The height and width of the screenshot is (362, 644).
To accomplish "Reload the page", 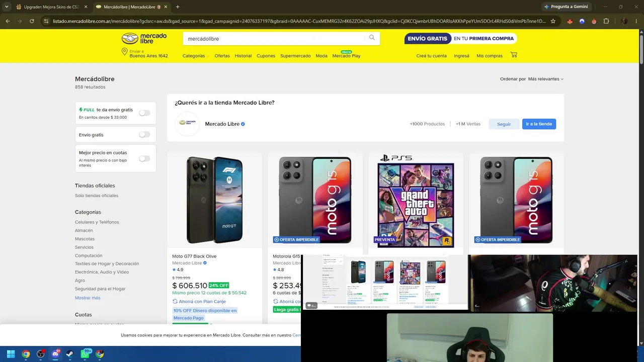I will [x=32, y=21].
